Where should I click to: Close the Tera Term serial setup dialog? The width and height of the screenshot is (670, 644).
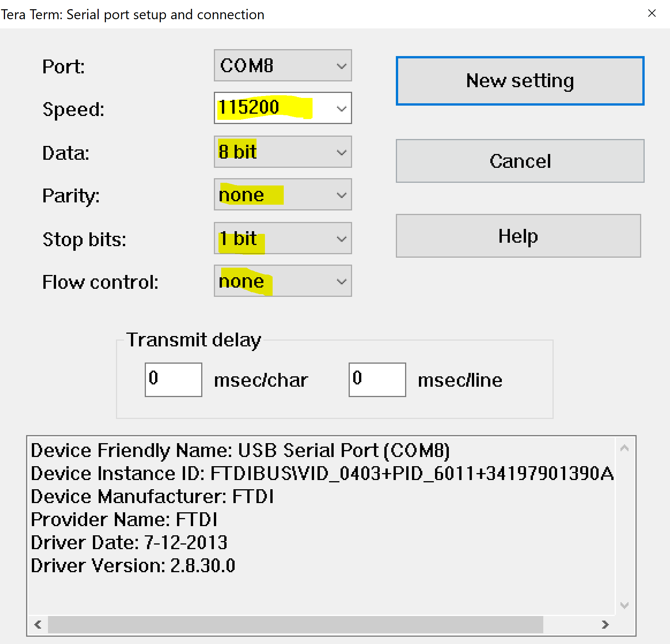click(x=652, y=13)
